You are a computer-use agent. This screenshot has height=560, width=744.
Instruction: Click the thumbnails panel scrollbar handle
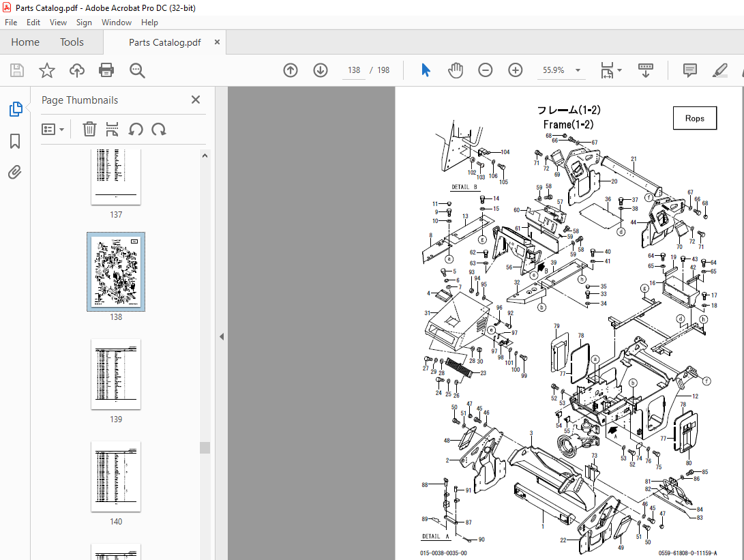(205, 447)
